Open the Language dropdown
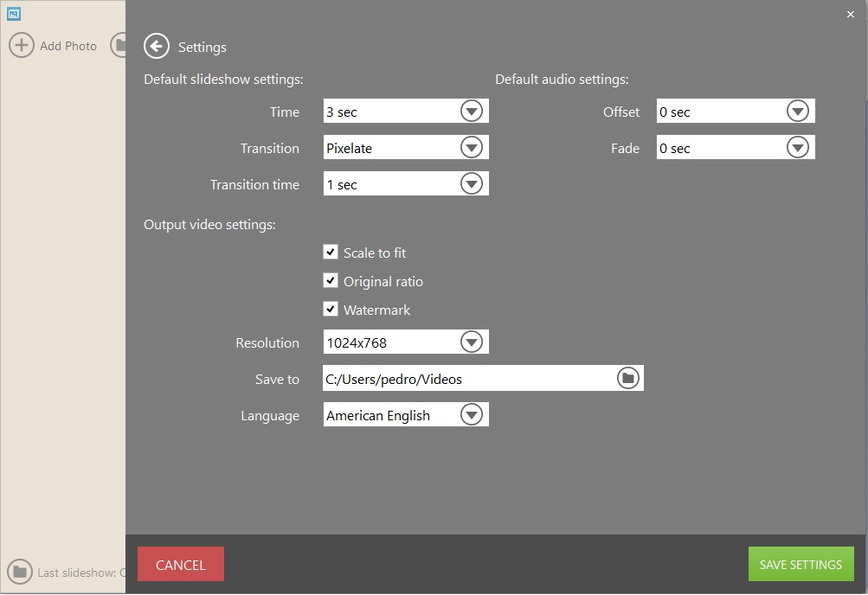This screenshot has width=868, height=595. click(x=471, y=415)
